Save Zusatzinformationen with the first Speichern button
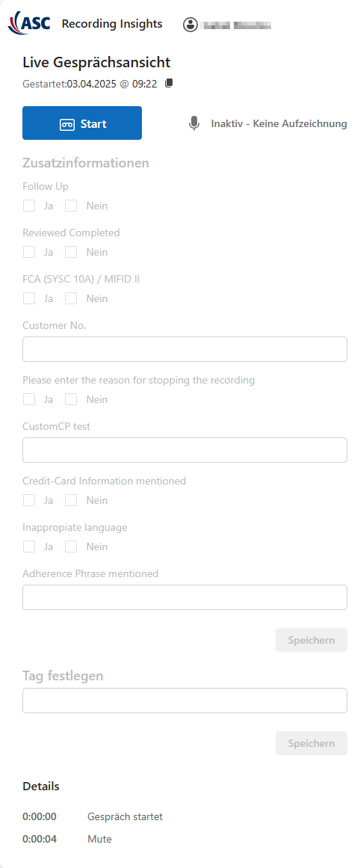The image size is (363, 868). click(x=311, y=640)
